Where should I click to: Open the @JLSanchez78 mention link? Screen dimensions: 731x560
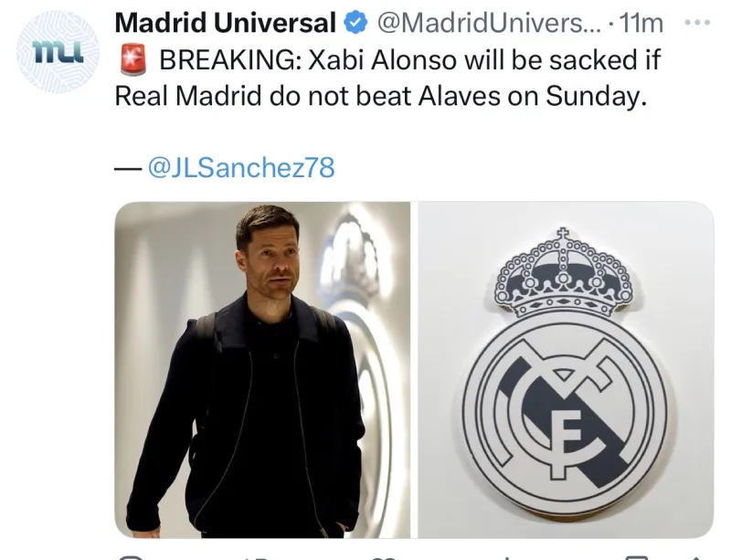click(x=241, y=167)
